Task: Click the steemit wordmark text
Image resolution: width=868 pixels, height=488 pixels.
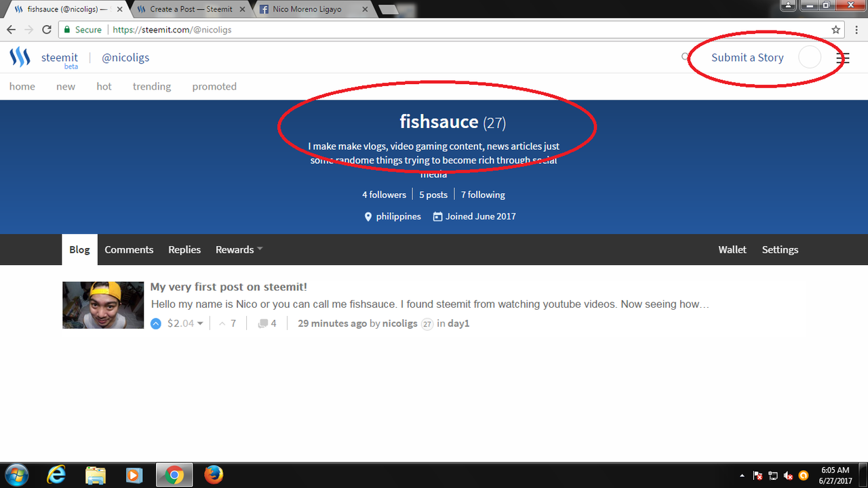Action: point(60,58)
